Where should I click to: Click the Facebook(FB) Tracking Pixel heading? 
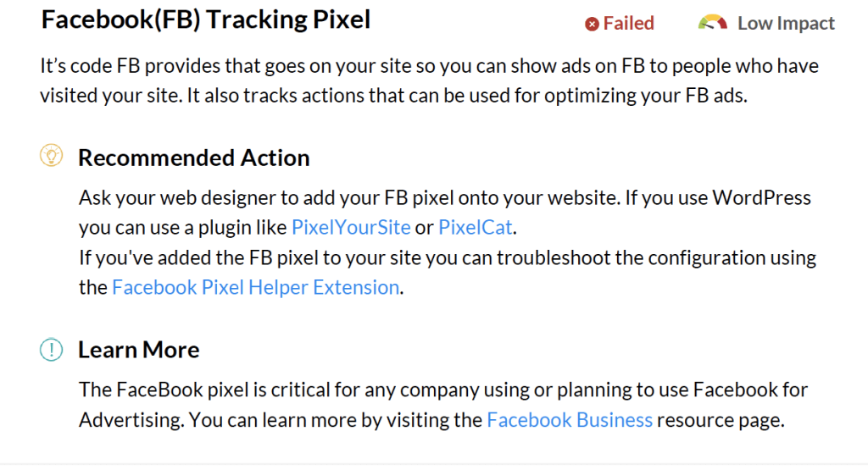pyautogui.click(x=205, y=20)
